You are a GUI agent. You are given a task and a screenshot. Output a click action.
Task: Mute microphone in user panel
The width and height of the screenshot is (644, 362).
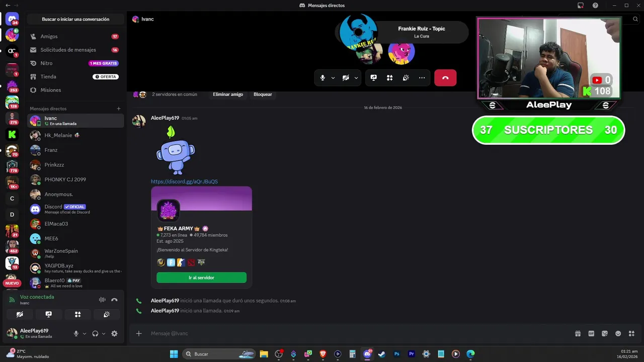(x=76, y=333)
